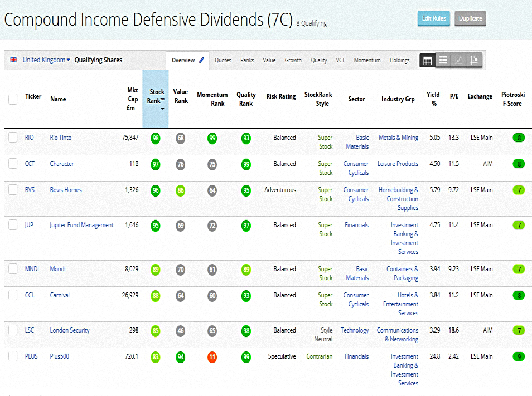The width and height of the screenshot is (532, 396).
Task: Switch to the VCT tab
Action: point(340,60)
